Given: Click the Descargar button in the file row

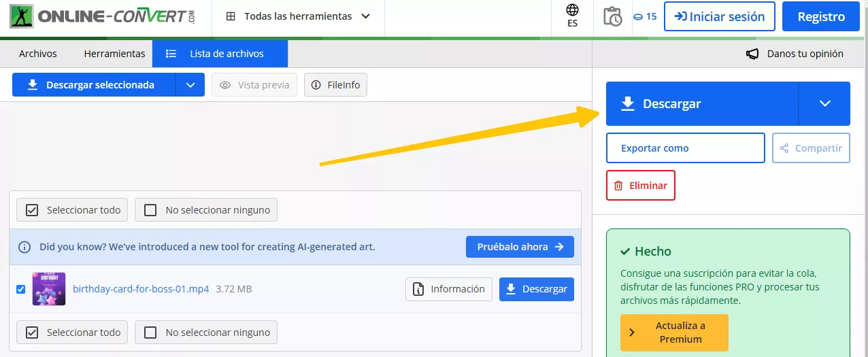Looking at the screenshot, I should click(x=537, y=289).
